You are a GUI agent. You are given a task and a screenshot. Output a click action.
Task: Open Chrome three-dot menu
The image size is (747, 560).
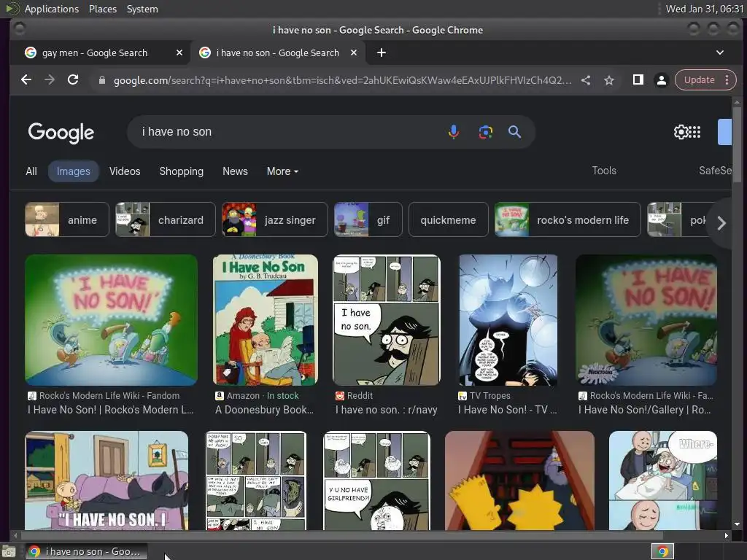(x=727, y=80)
